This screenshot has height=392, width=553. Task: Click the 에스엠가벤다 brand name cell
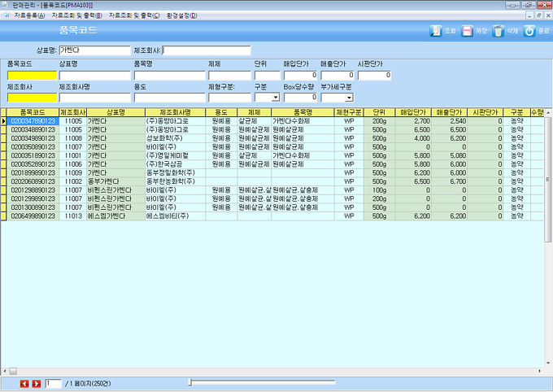pos(115,216)
